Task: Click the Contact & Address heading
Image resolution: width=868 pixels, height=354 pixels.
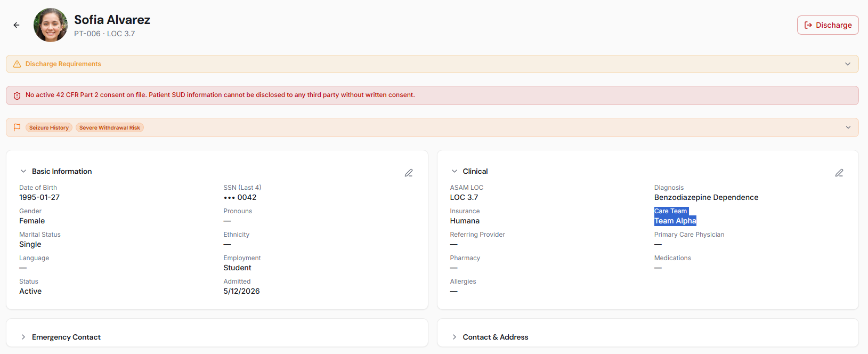Action: click(x=496, y=337)
